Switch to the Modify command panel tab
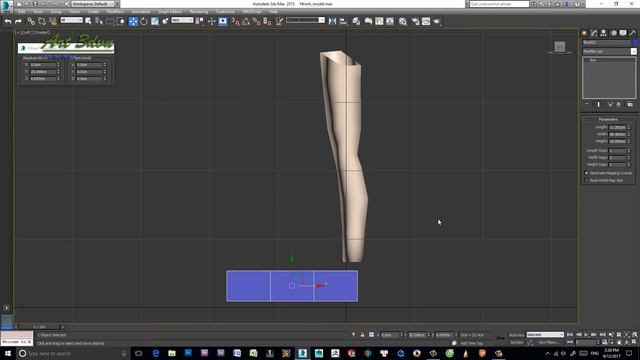The width and height of the screenshot is (640, 360). point(594,33)
